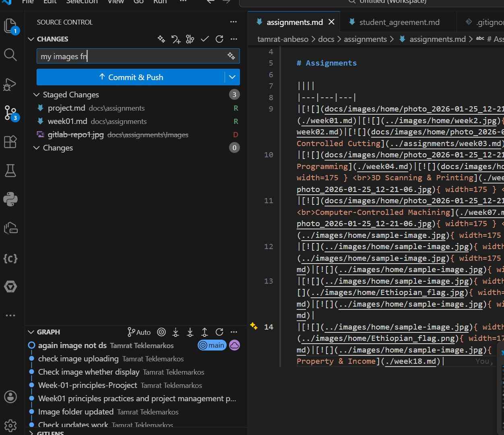
Task: Switch to the student_agreement.md tab
Action: pyautogui.click(x=399, y=22)
